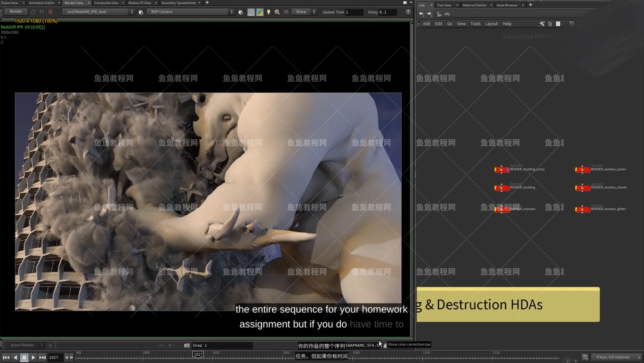Click the stop playback button

(24, 358)
